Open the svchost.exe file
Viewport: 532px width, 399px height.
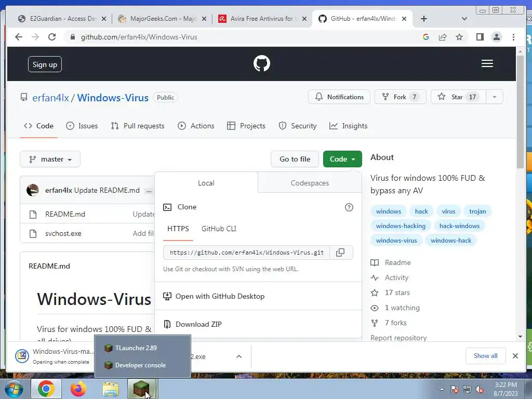[63, 233]
